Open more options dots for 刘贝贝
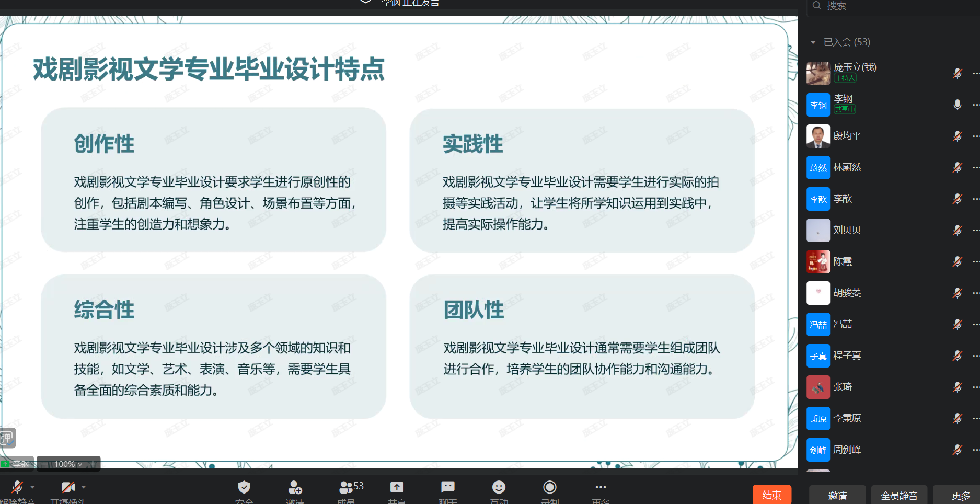The height and width of the screenshot is (504, 980). (x=976, y=230)
